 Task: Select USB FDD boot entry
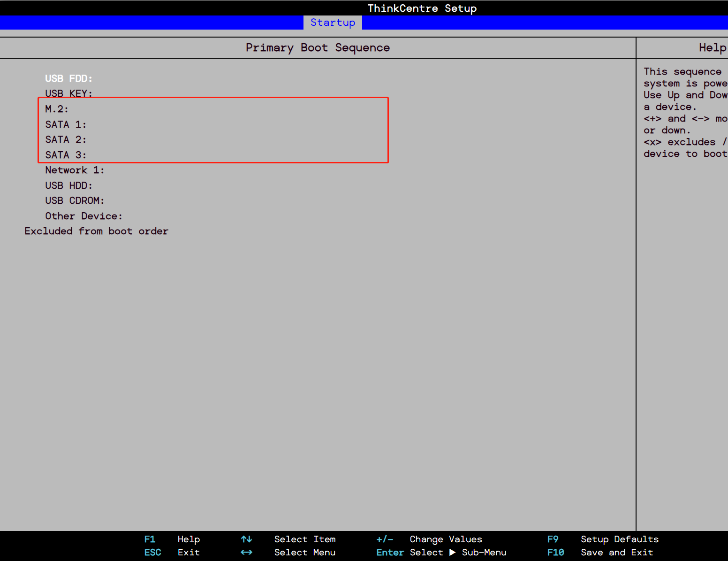point(68,78)
